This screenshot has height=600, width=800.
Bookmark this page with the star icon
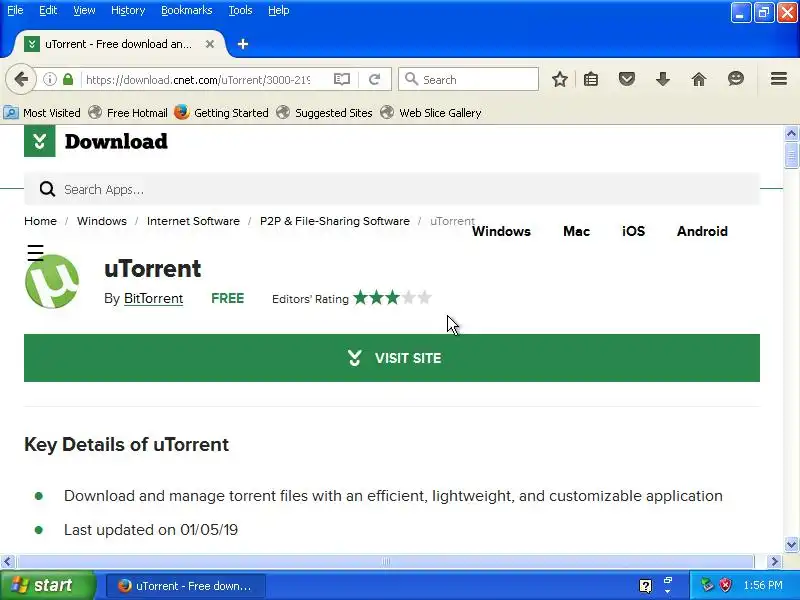point(560,79)
